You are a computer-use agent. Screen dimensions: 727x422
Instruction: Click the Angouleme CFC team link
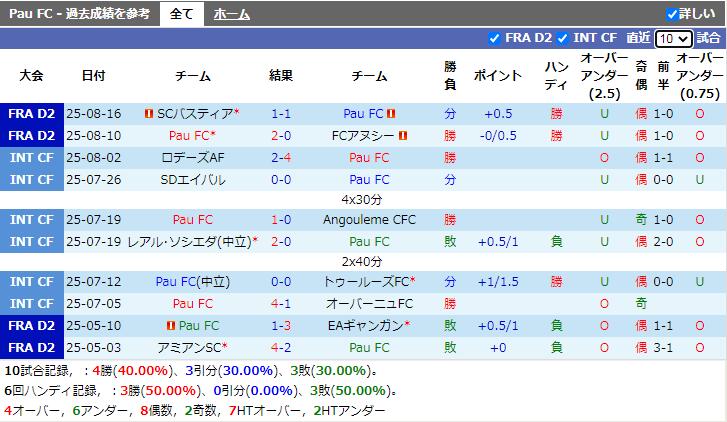click(x=370, y=219)
